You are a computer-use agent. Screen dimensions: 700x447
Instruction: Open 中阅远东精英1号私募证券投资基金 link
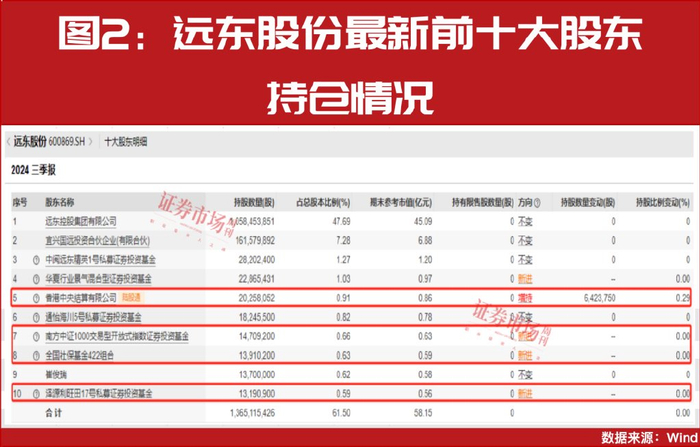click(100, 260)
